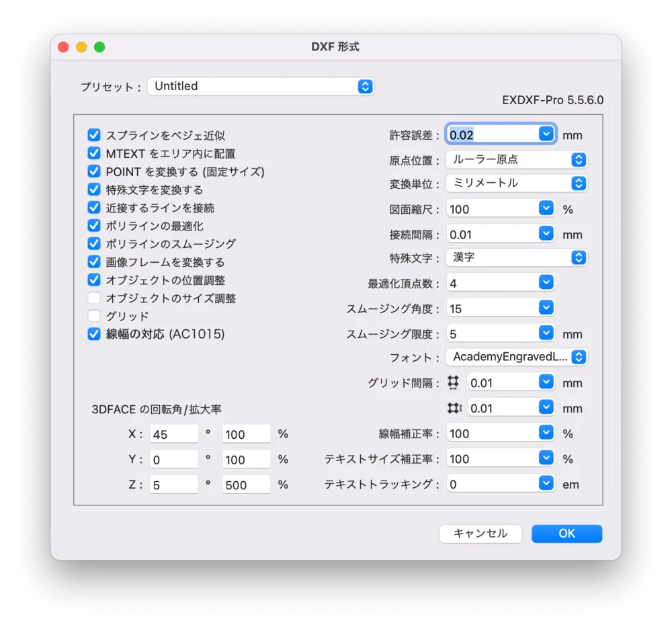Enable オブジェクトのサイズ調整 checkbox
The height and width of the screenshot is (627, 672).
point(94,298)
